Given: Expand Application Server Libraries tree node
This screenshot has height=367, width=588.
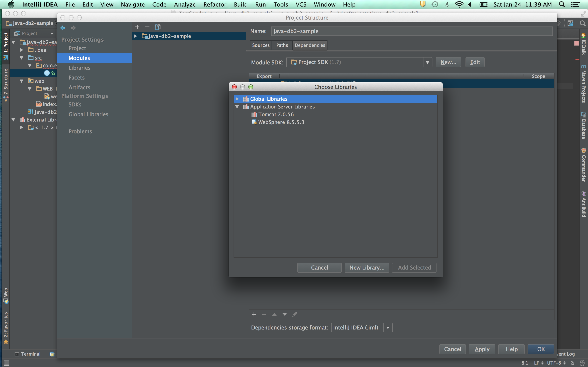Looking at the screenshot, I should pyautogui.click(x=237, y=107).
